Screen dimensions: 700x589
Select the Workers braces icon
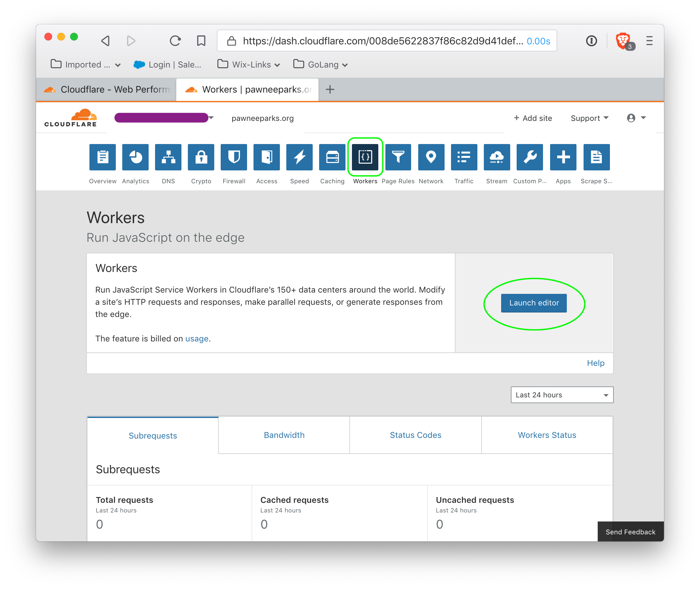pyautogui.click(x=365, y=157)
